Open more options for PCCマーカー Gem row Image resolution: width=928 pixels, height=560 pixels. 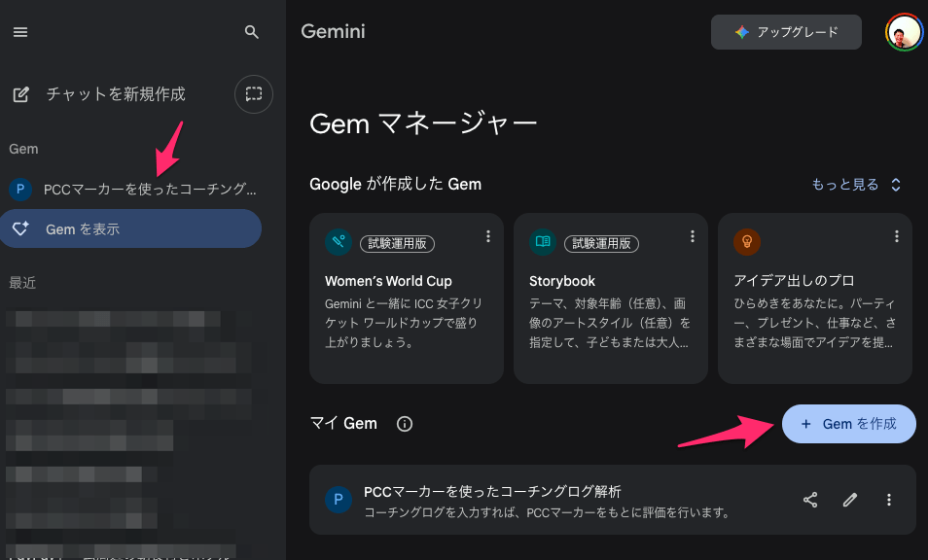pyautogui.click(x=889, y=500)
